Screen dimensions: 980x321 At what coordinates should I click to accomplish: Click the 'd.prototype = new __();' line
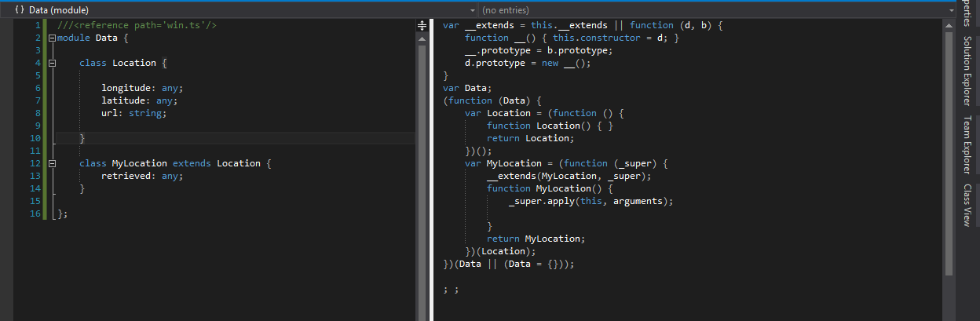(528, 63)
